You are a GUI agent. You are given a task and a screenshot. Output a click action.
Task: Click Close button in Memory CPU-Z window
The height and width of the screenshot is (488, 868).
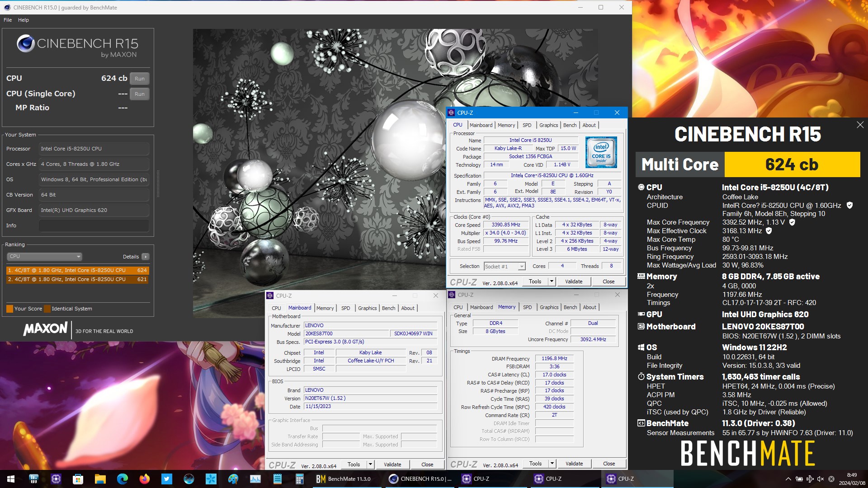609,464
